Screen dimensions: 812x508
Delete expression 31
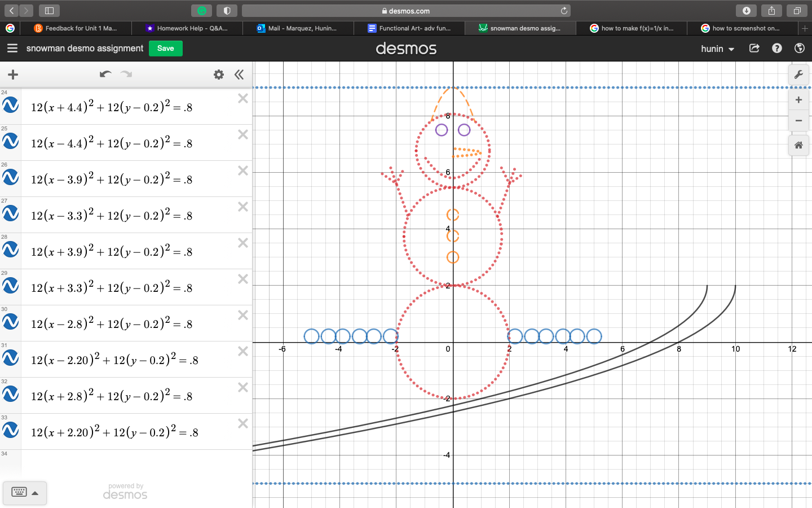pyautogui.click(x=243, y=351)
